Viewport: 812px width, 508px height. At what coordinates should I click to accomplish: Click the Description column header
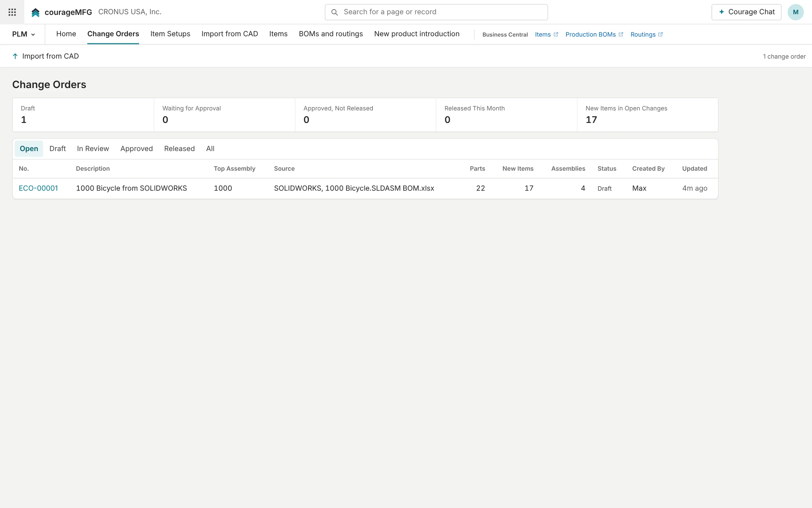[93, 169]
